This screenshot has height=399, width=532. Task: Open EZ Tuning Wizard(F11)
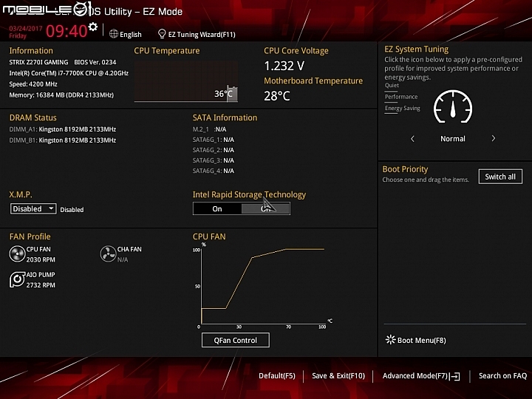click(x=202, y=34)
